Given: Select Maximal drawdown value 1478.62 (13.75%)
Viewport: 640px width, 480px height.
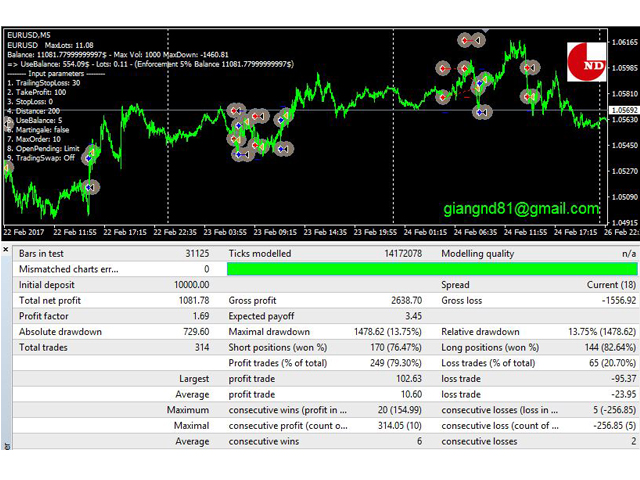Looking at the screenshot, I should (x=388, y=331).
